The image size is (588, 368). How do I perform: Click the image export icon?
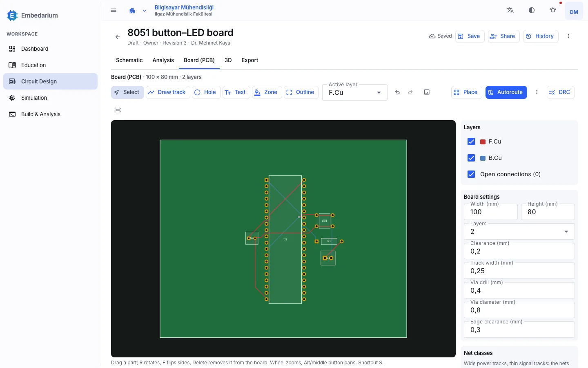(x=427, y=92)
